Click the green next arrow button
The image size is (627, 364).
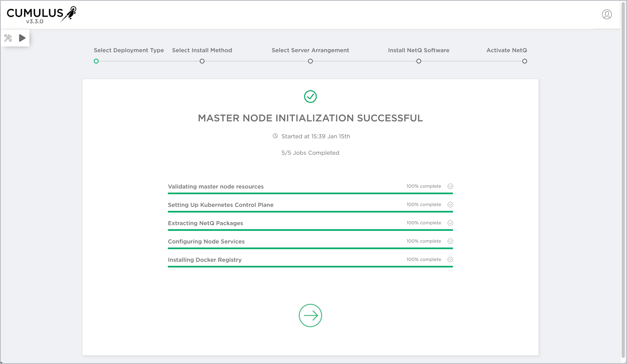click(x=310, y=316)
